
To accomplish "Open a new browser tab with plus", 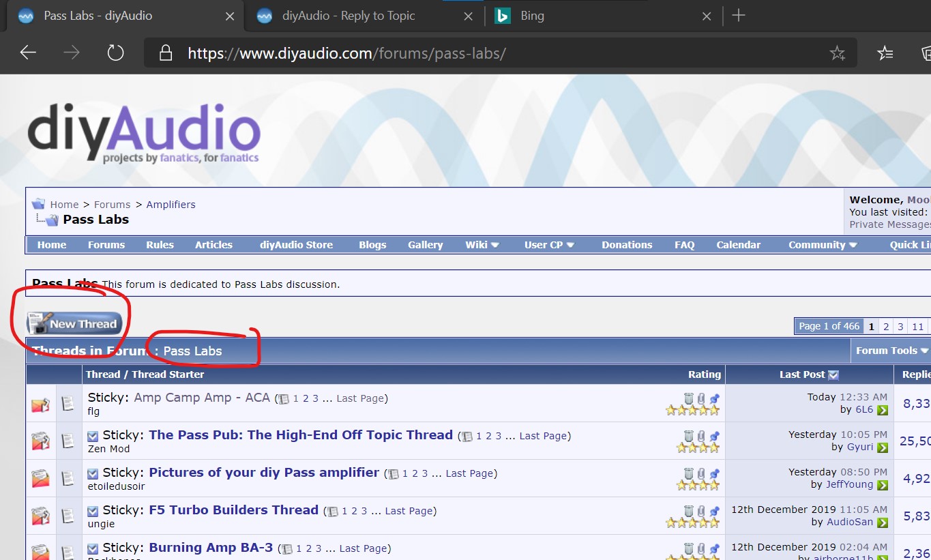I will coord(738,16).
